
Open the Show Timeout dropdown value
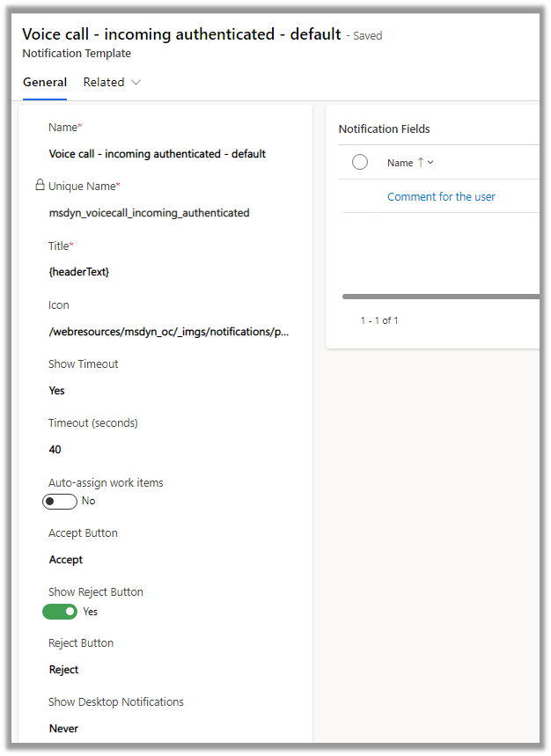[x=167, y=391]
